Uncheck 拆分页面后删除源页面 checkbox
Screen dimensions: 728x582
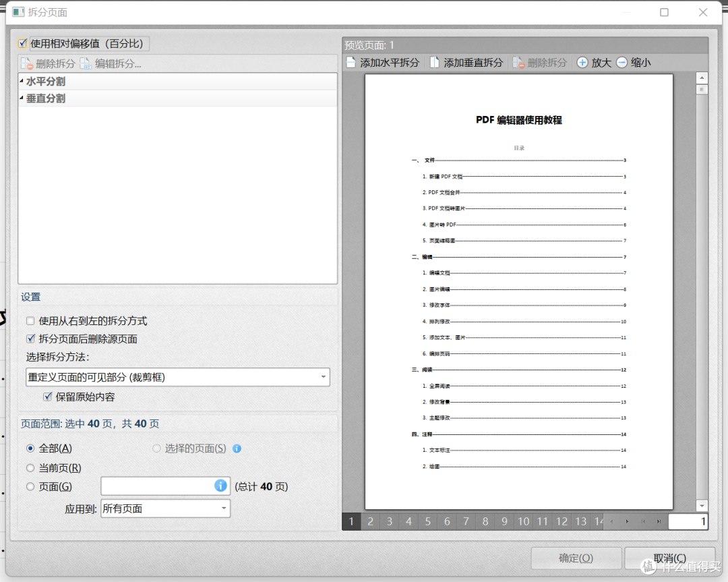coord(30,339)
